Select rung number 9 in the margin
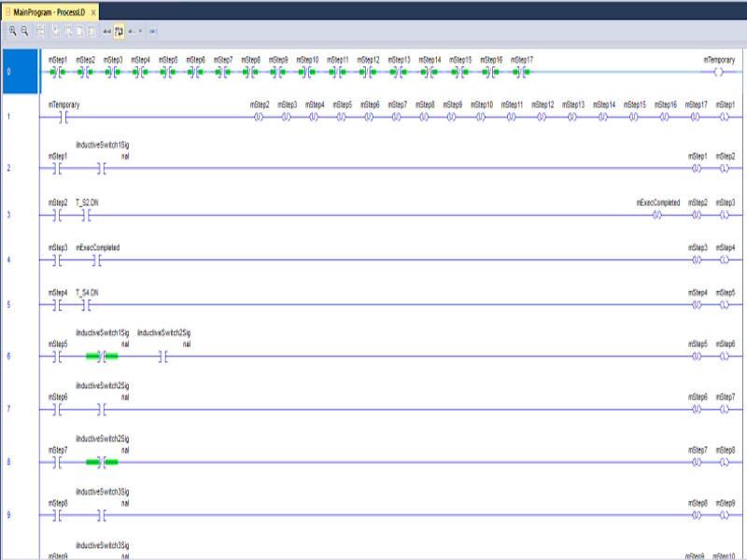This screenshot has width=747, height=560. click(8, 515)
